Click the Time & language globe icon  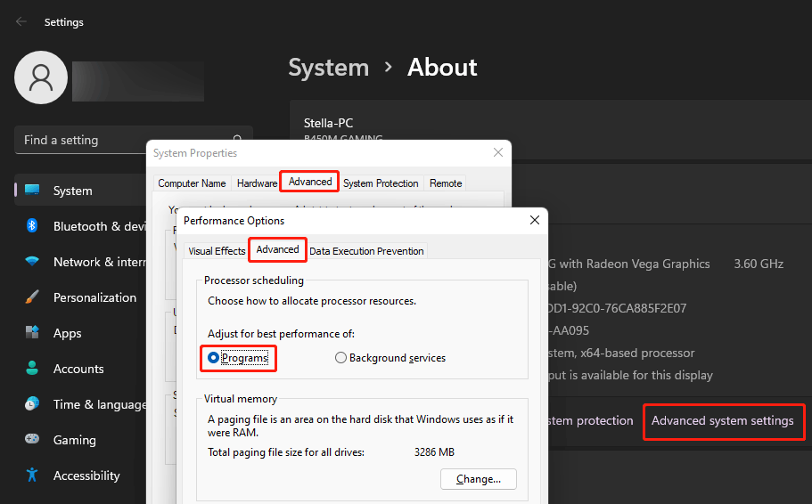(x=32, y=403)
